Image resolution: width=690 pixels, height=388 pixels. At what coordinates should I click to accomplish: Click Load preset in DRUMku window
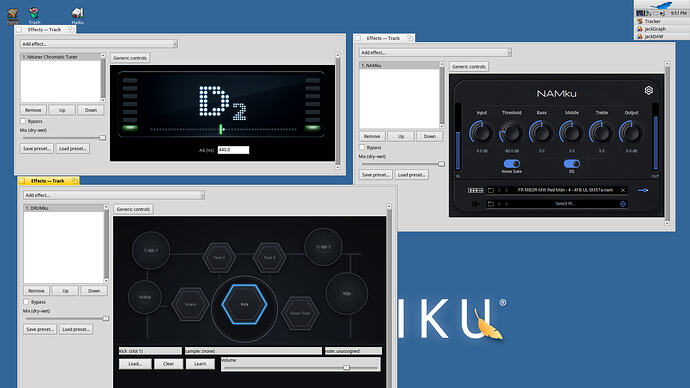coord(76,329)
